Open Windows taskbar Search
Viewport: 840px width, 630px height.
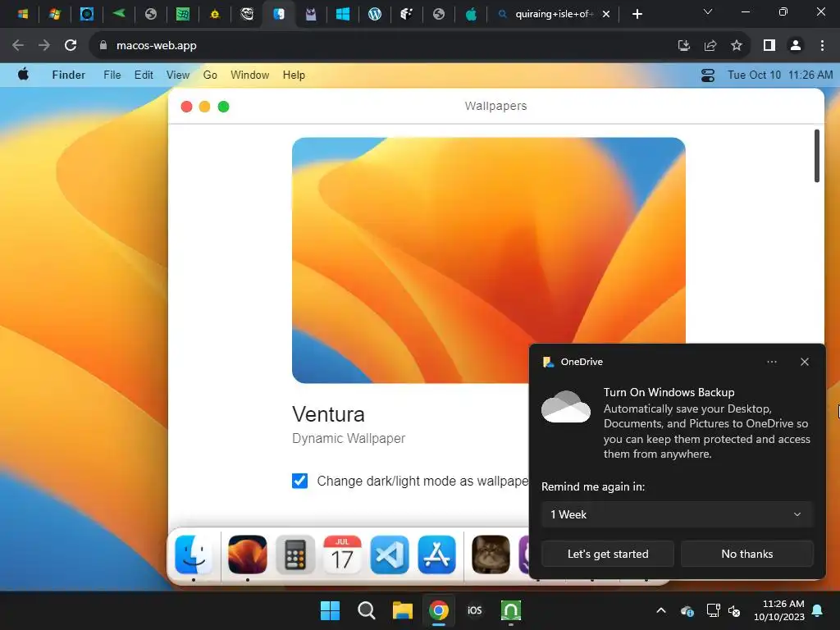point(367,610)
